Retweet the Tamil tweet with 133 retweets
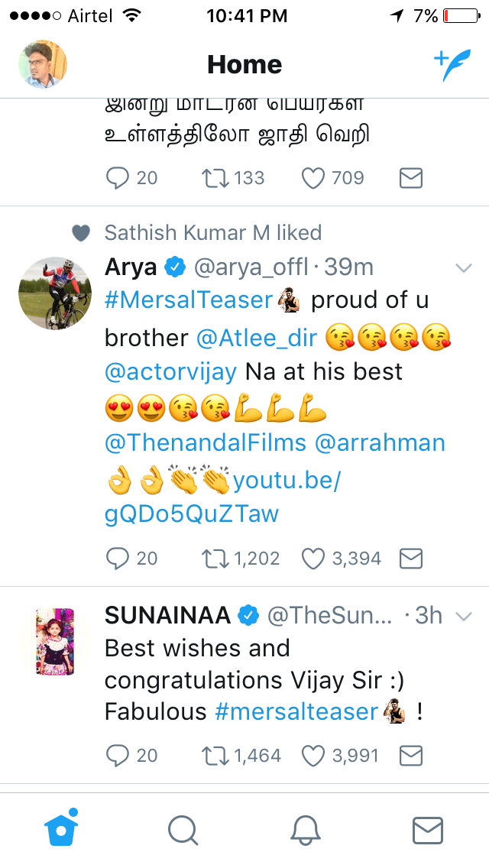The image size is (489, 868). [216, 178]
